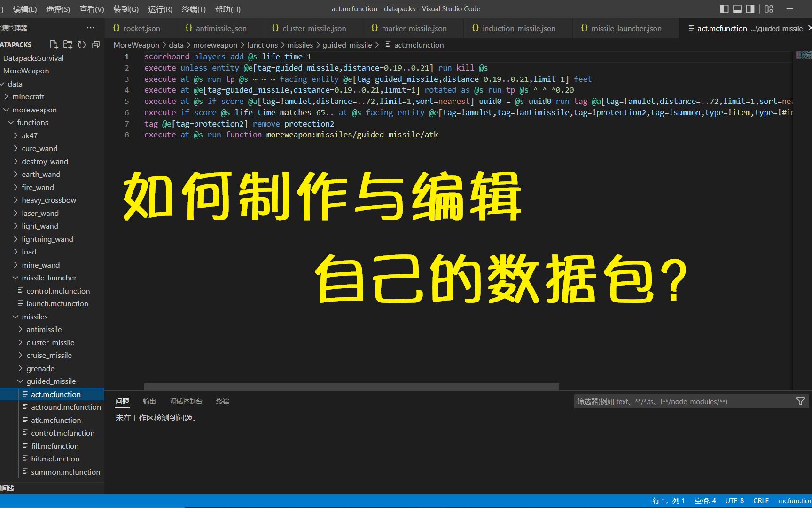Click the editor horizontal scrollbar
This screenshot has height=508, width=812.
click(x=351, y=387)
